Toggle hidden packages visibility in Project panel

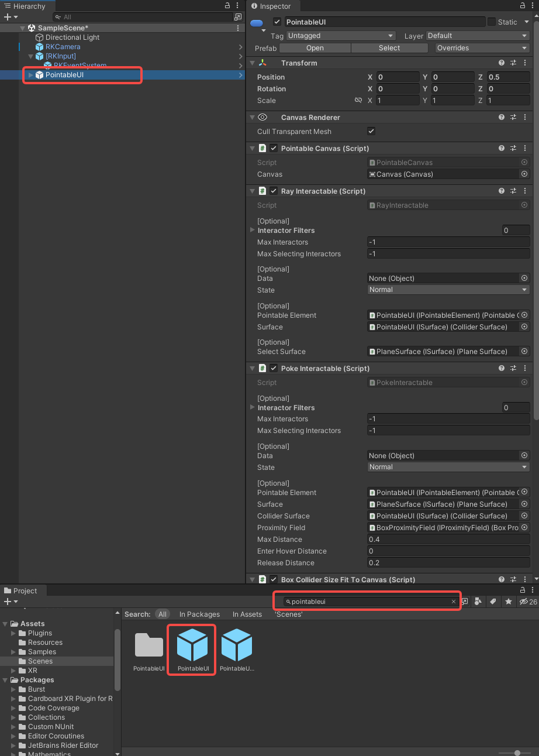click(528, 602)
